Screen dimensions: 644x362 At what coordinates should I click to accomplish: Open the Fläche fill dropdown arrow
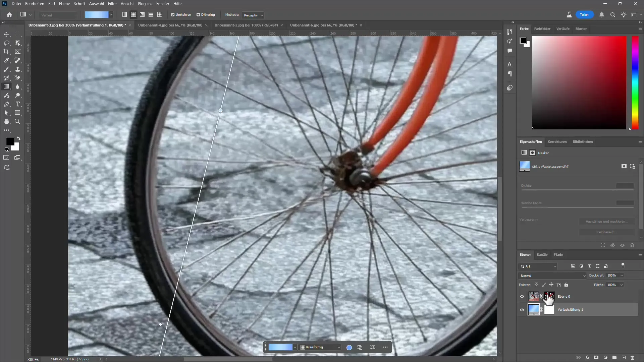pyautogui.click(x=622, y=285)
